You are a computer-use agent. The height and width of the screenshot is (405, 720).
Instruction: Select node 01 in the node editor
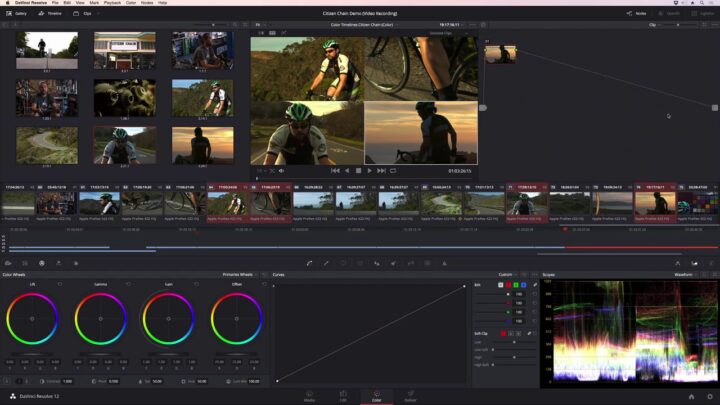pos(500,54)
